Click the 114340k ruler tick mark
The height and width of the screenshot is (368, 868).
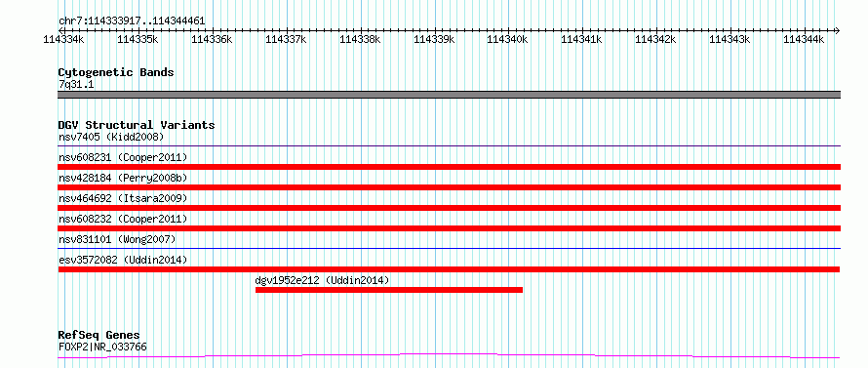point(508,30)
